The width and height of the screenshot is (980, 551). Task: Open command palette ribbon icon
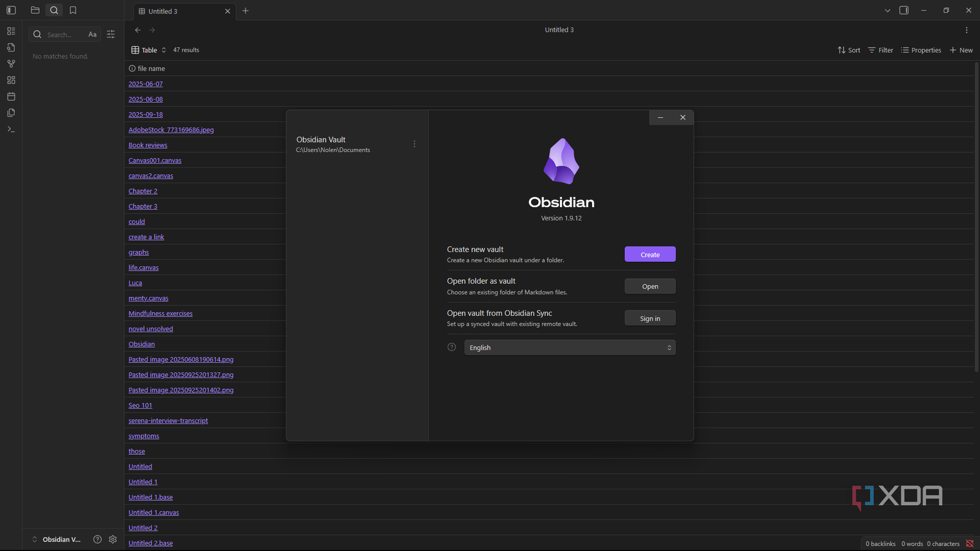click(11, 129)
